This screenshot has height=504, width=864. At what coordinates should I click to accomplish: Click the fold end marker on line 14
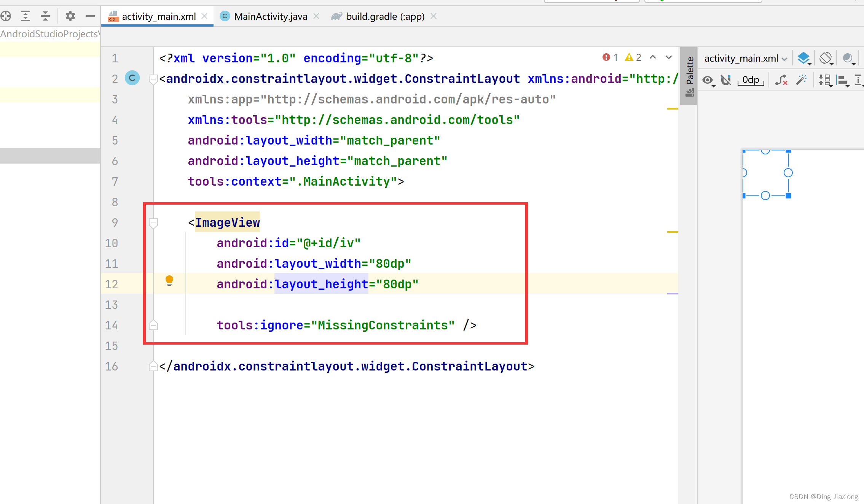pyautogui.click(x=153, y=325)
